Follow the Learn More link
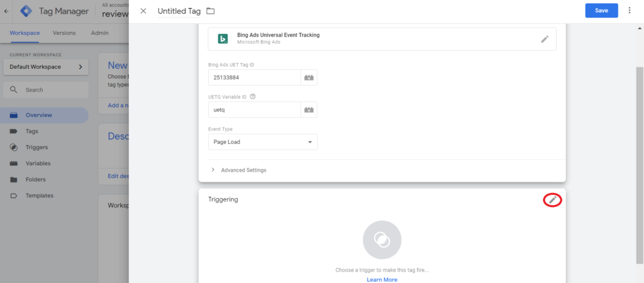 click(x=382, y=279)
